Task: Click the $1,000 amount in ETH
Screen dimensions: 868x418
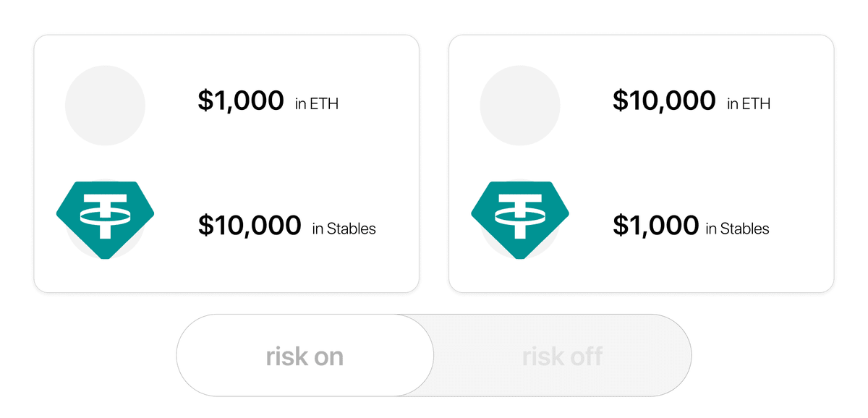Action: [241, 101]
